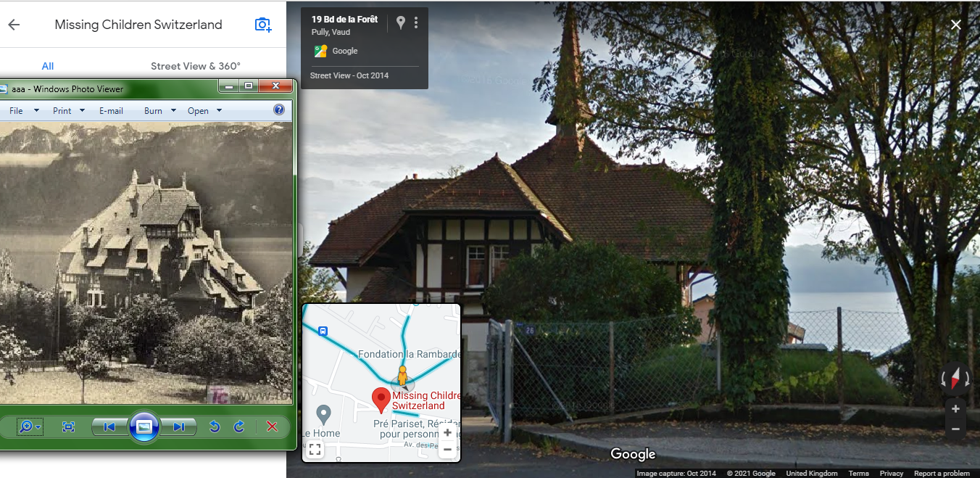Image resolution: width=980 pixels, height=478 pixels.
Task: Expand the Open dropdown menu
Action: [205, 111]
